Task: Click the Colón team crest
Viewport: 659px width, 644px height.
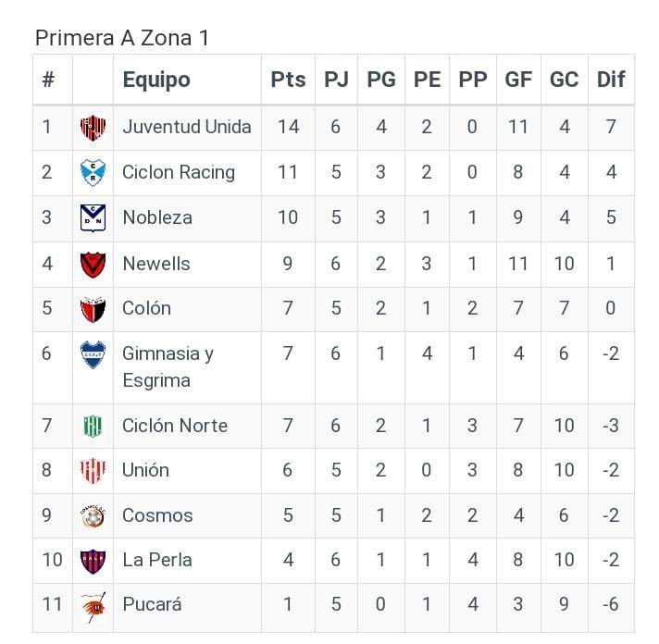Action: click(93, 308)
